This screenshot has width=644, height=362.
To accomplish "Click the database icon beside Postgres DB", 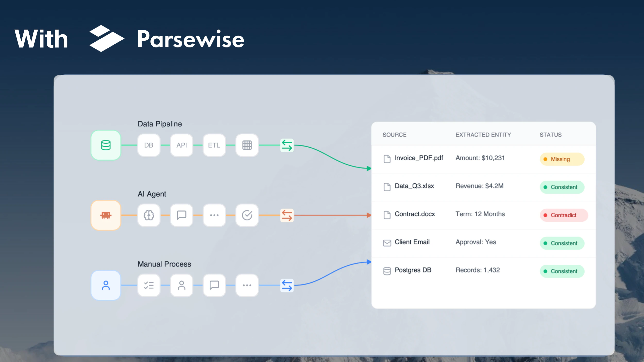I will [x=387, y=271].
